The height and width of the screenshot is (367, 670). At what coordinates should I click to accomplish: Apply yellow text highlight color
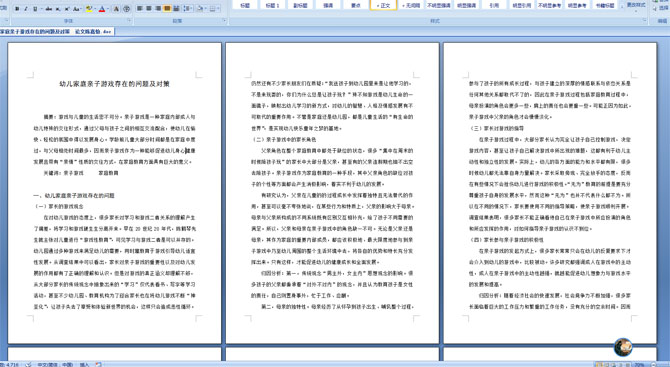point(89,9)
